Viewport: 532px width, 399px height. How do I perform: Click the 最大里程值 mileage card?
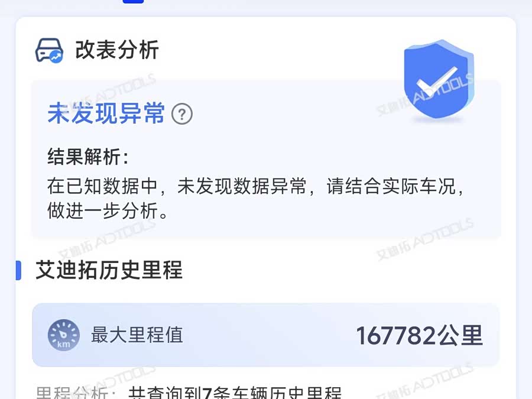265,335
